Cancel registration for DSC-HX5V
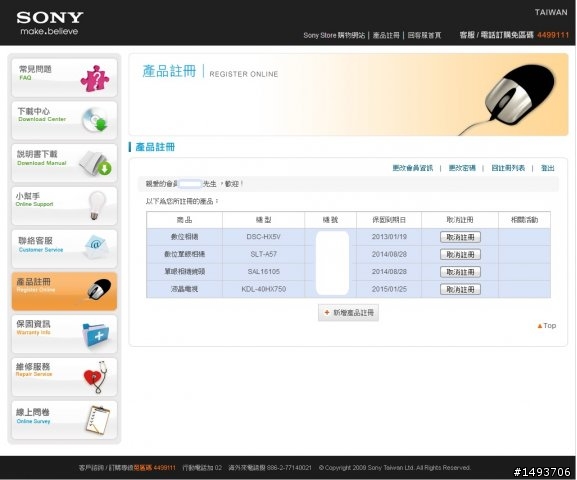The image size is (577, 480). pyautogui.click(x=460, y=237)
